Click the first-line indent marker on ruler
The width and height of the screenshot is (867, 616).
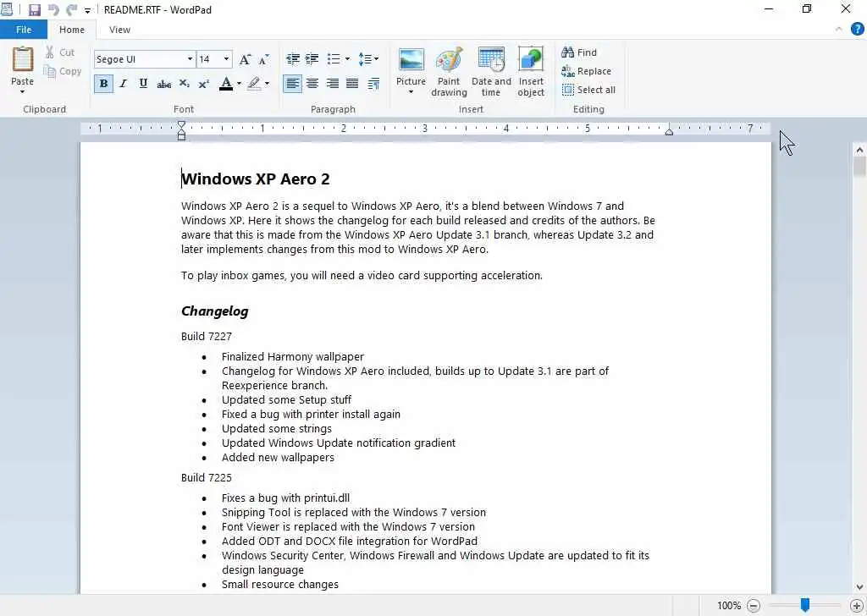tap(181, 125)
